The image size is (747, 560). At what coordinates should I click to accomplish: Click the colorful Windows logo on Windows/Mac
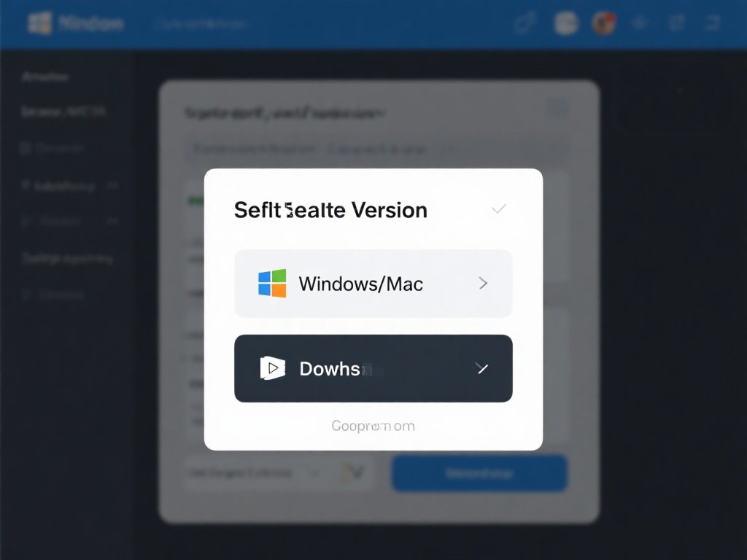click(272, 283)
